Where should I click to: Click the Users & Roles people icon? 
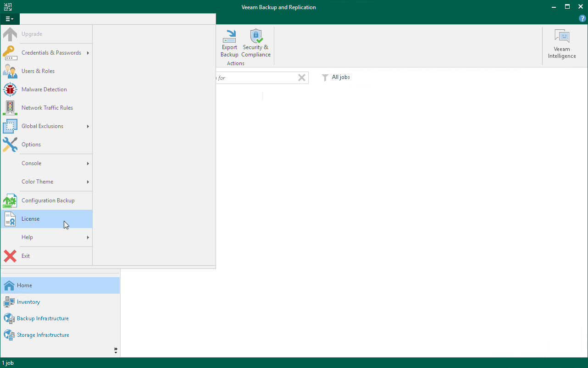point(10,71)
